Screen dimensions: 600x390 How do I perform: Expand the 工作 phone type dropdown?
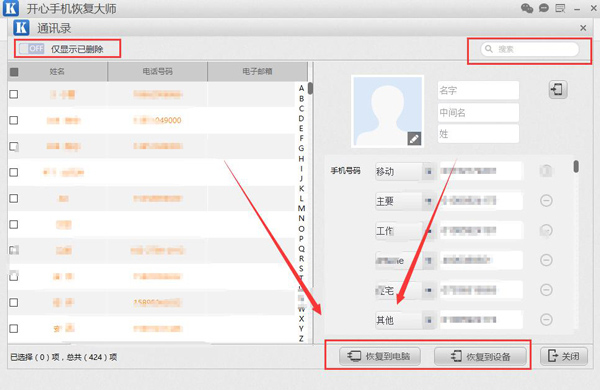tap(429, 231)
